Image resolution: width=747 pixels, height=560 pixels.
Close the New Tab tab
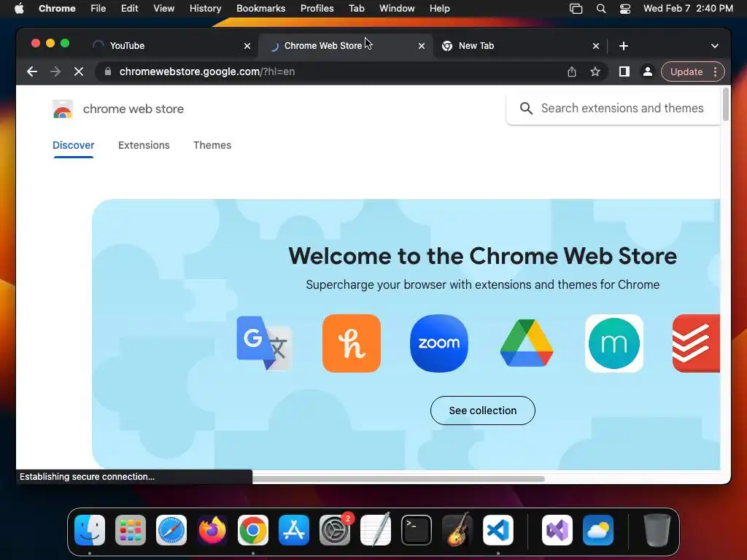point(595,46)
